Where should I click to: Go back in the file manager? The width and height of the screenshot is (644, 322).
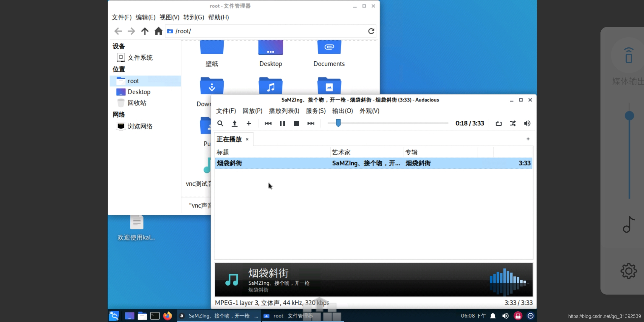118,31
